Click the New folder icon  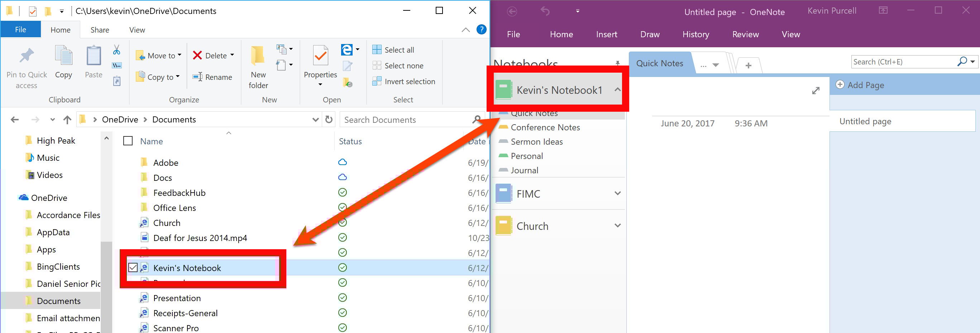pyautogui.click(x=258, y=55)
